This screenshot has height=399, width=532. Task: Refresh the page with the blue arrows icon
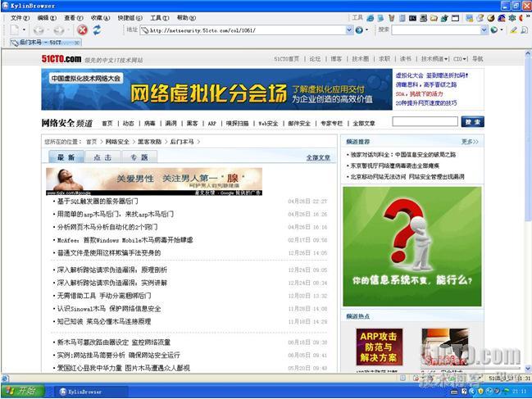[x=97, y=30]
